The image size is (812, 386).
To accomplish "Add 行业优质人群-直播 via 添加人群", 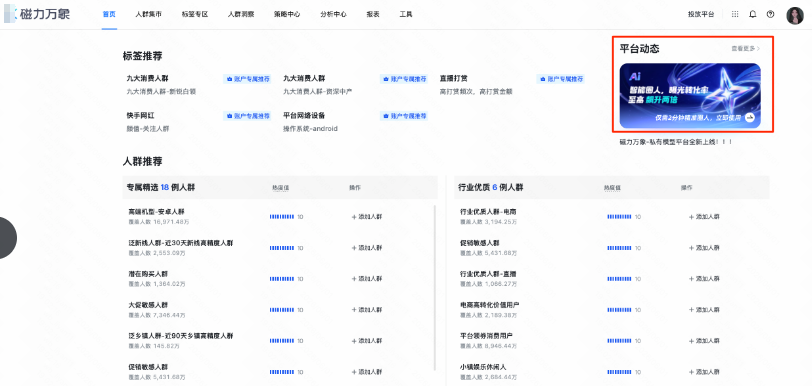I will pyautogui.click(x=704, y=279).
